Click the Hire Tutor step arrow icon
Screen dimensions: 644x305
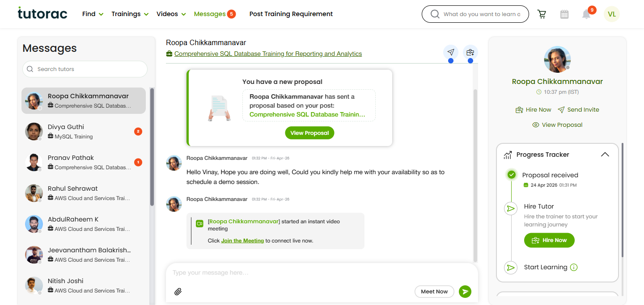coord(511,209)
